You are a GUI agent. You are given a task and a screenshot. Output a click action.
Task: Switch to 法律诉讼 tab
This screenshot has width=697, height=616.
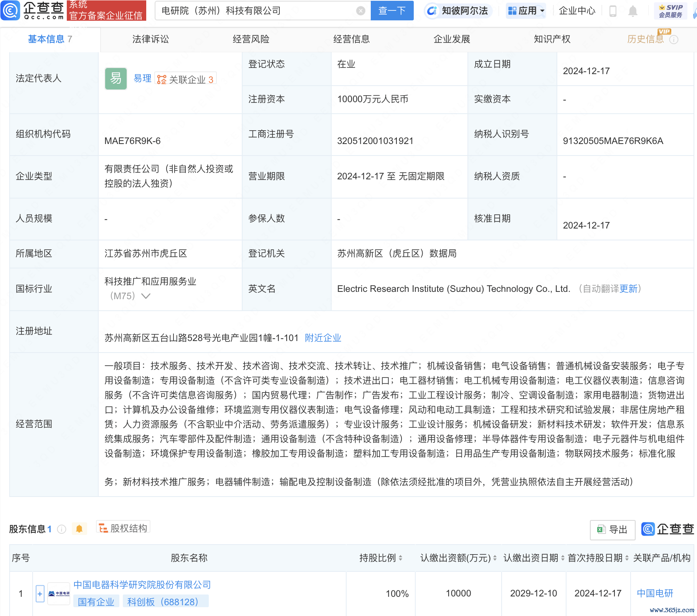tap(150, 39)
